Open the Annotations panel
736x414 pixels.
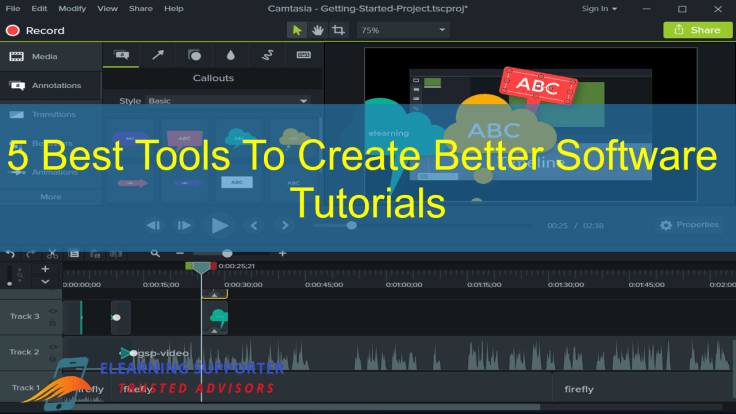(x=51, y=85)
